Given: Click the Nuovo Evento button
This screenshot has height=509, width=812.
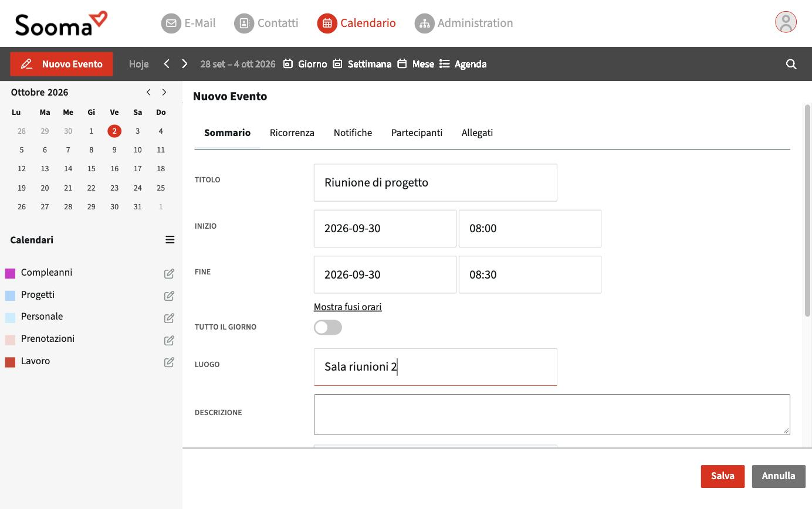Looking at the screenshot, I should pos(62,64).
